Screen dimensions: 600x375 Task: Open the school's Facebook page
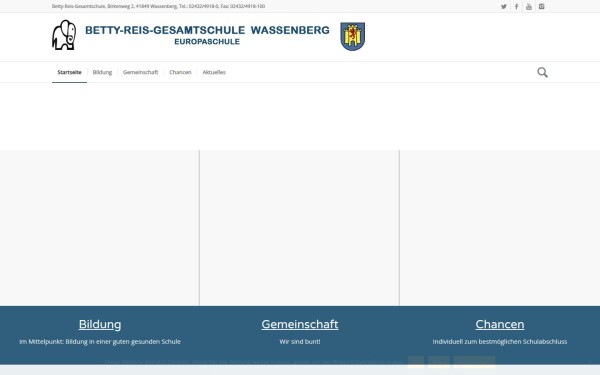coord(516,7)
